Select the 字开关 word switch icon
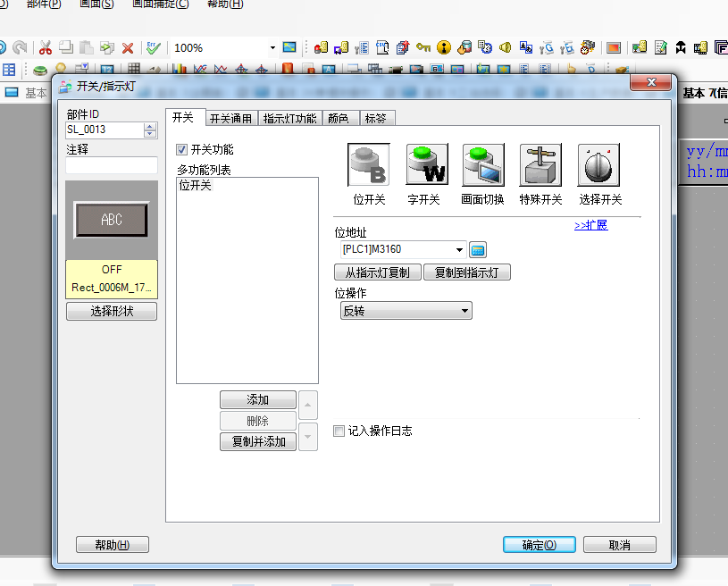728x586 pixels. 426,165
